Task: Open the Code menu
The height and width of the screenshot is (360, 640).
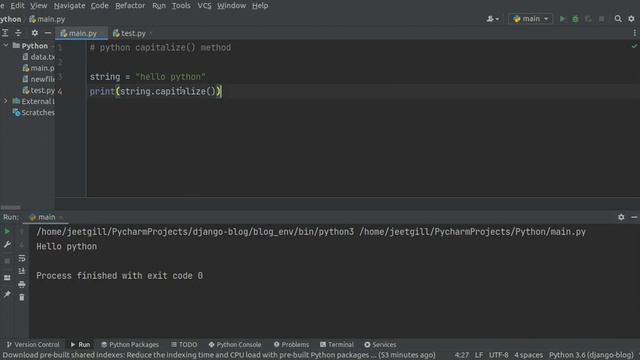Action: tap(100, 6)
